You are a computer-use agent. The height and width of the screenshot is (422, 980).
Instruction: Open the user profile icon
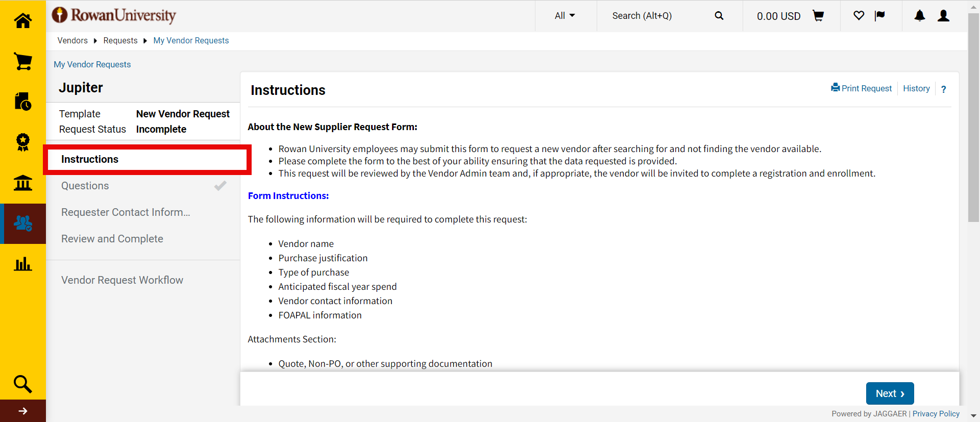coord(943,16)
